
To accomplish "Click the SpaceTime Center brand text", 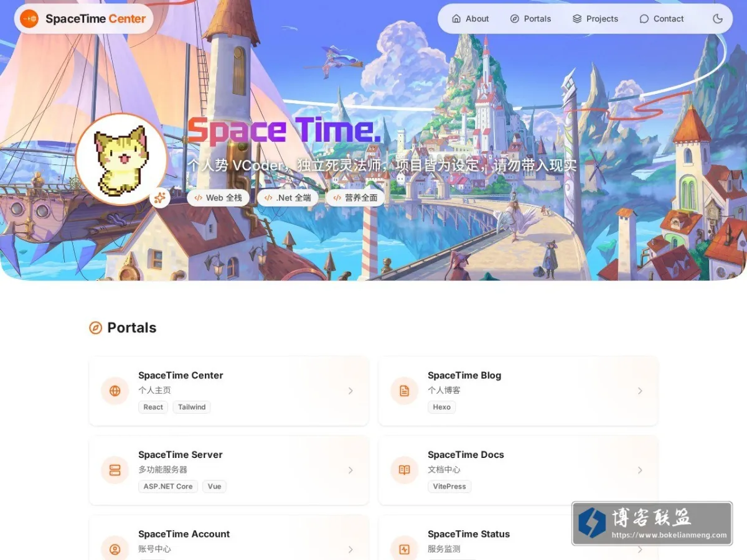I will [x=95, y=19].
